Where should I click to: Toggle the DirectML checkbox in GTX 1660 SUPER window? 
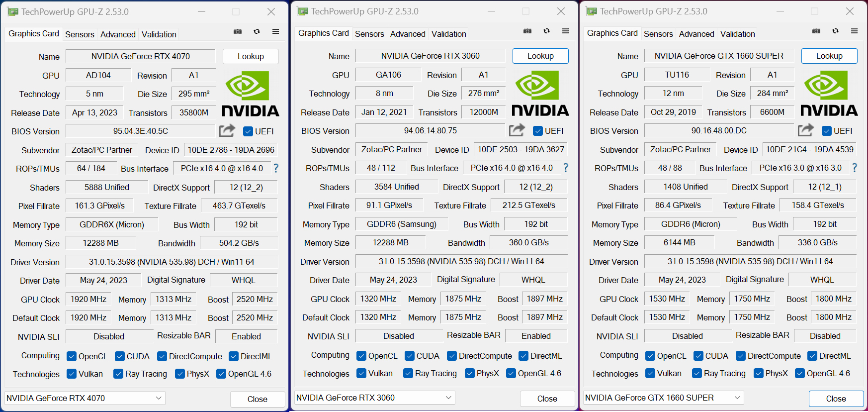coord(812,356)
